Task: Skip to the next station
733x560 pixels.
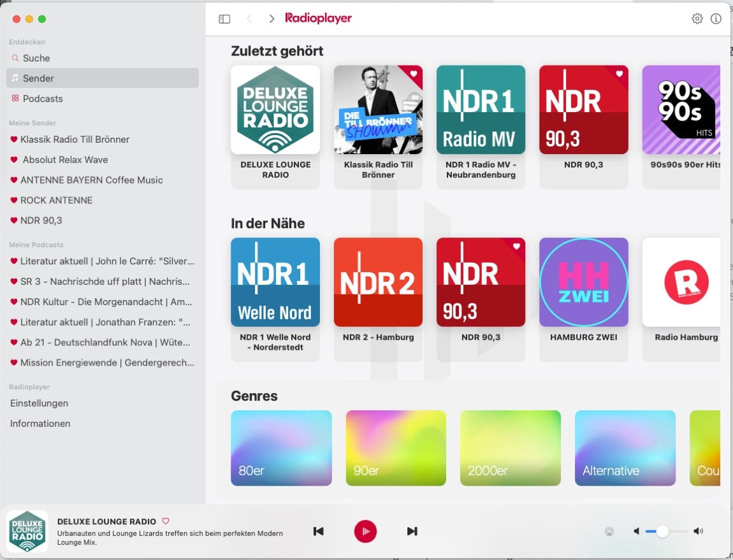Action: tap(412, 531)
